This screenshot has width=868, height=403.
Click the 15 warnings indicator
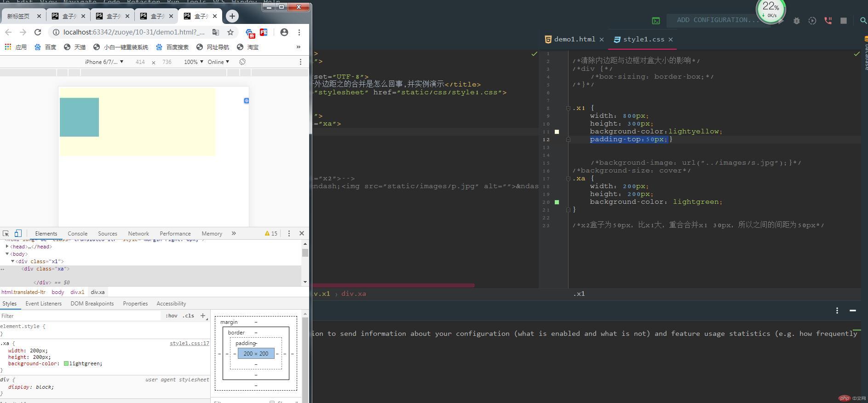(x=271, y=233)
